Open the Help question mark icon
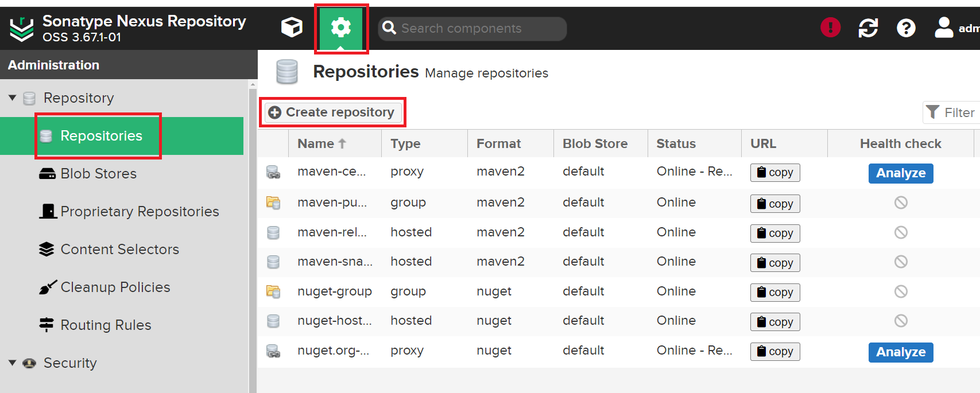The height and width of the screenshot is (393, 980). click(906, 28)
